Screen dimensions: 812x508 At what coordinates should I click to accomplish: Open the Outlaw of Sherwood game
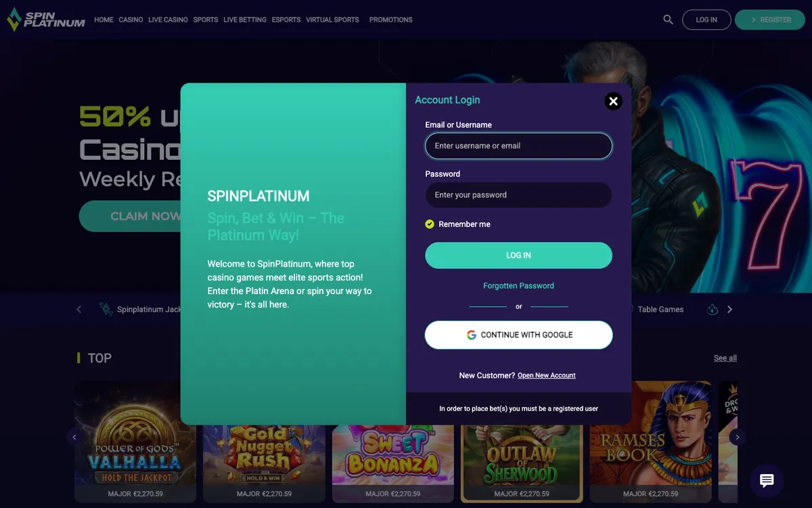coord(522,464)
